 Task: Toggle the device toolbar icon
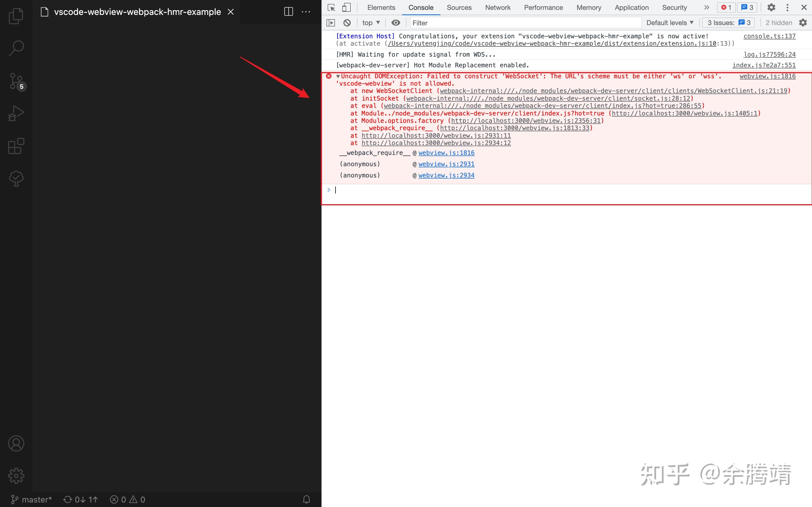(x=346, y=7)
